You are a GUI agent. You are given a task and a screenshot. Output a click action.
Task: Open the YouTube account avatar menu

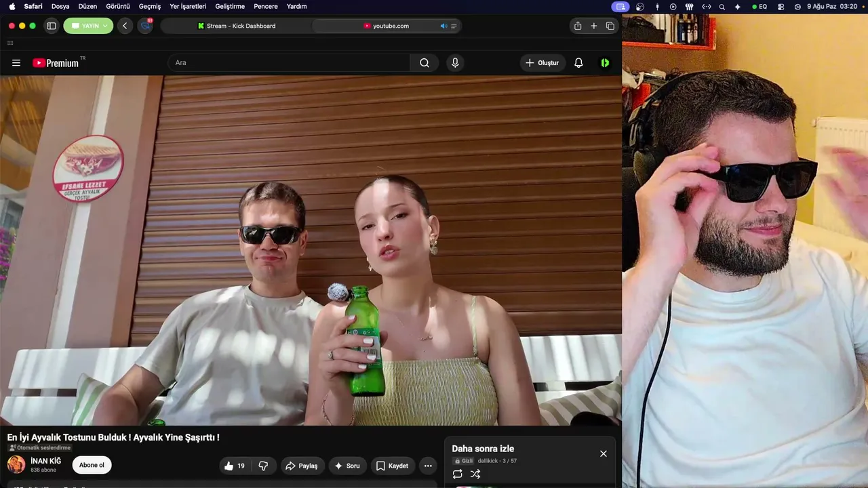605,63
